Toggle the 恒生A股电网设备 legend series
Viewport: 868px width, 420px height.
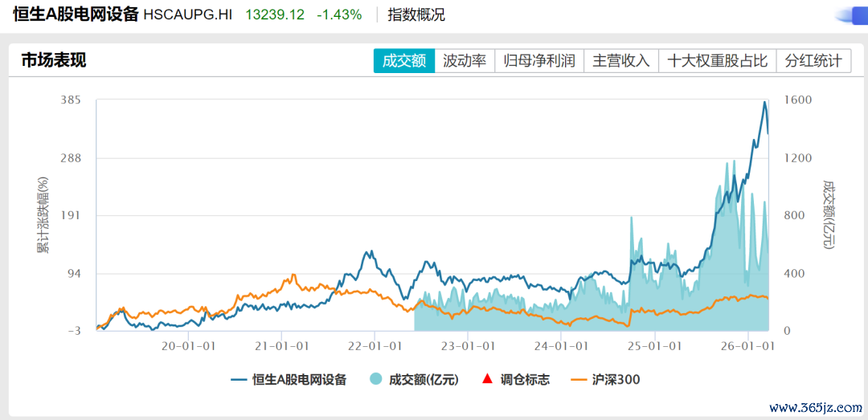[x=289, y=380]
